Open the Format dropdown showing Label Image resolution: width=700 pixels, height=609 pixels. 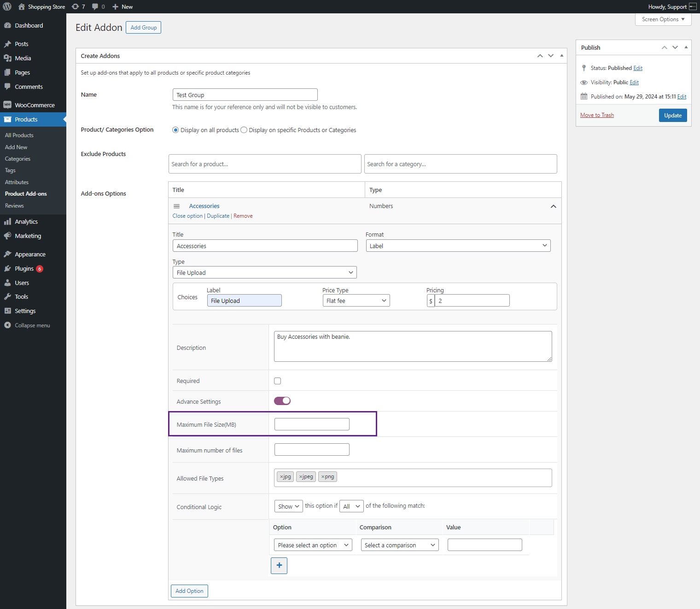coord(458,246)
